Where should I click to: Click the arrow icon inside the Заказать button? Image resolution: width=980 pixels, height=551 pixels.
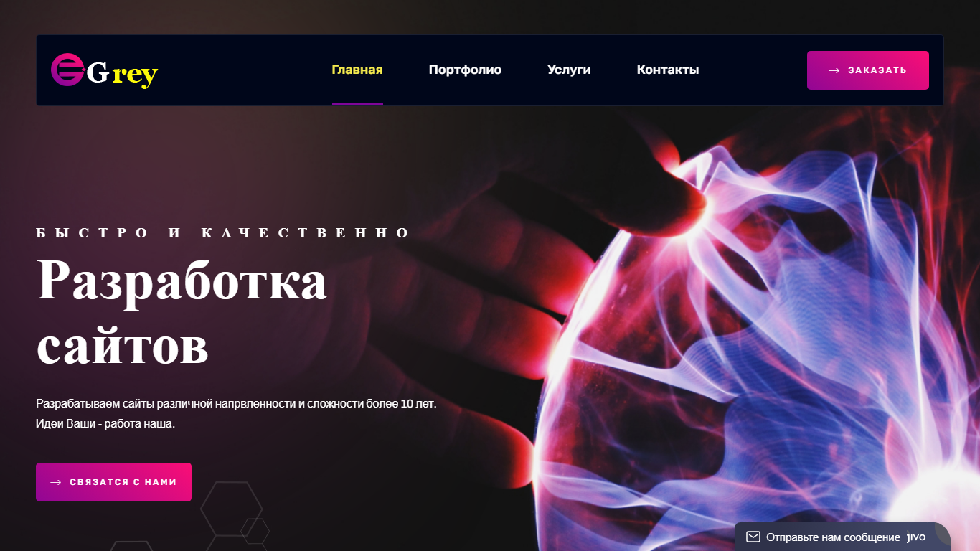tap(834, 70)
